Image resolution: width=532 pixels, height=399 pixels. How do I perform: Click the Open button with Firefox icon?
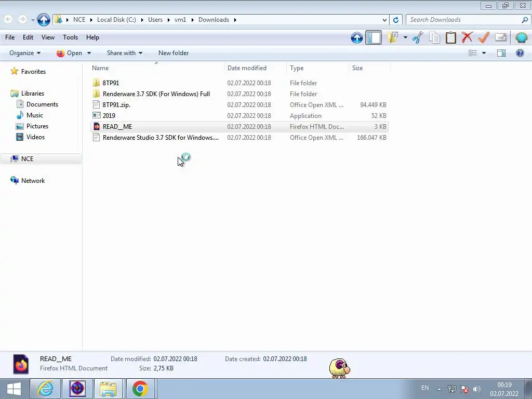tap(69, 53)
